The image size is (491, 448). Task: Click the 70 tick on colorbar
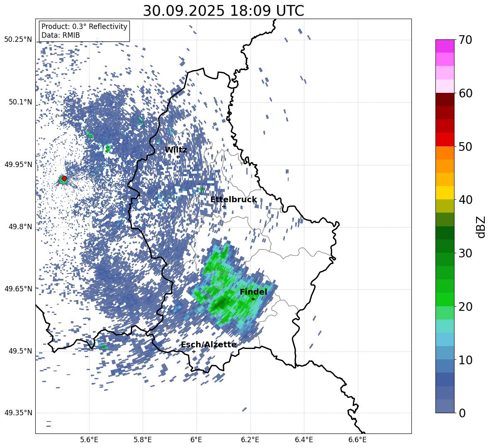[x=465, y=40]
